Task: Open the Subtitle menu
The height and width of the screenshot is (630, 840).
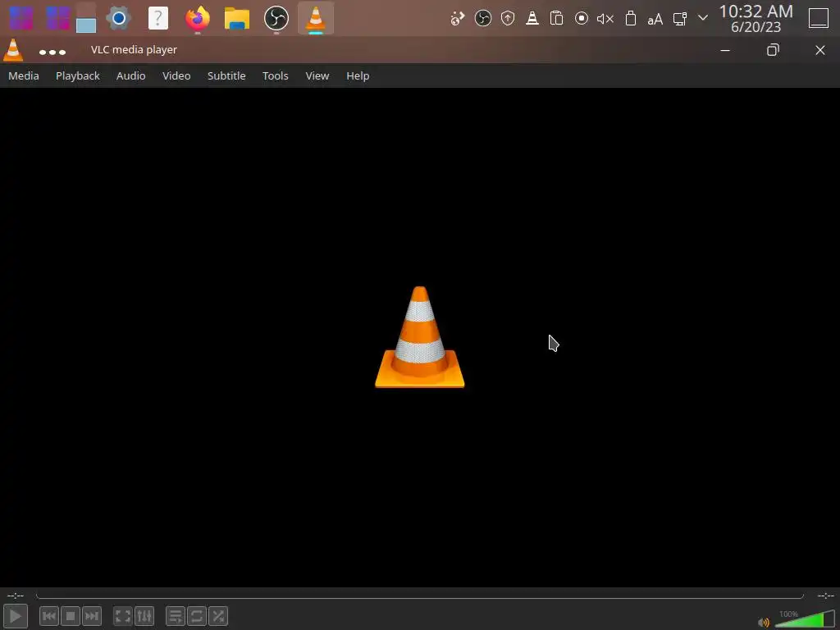Action: point(226,75)
